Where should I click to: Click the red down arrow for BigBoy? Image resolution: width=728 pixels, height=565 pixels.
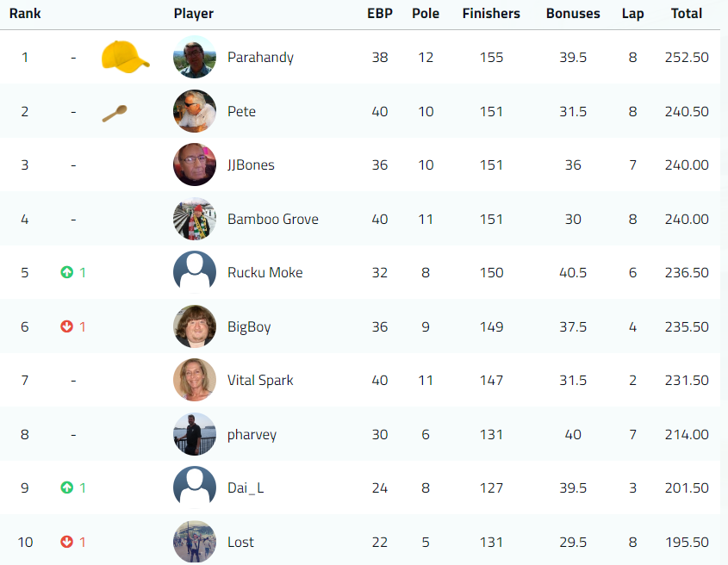tap(67, 326)
